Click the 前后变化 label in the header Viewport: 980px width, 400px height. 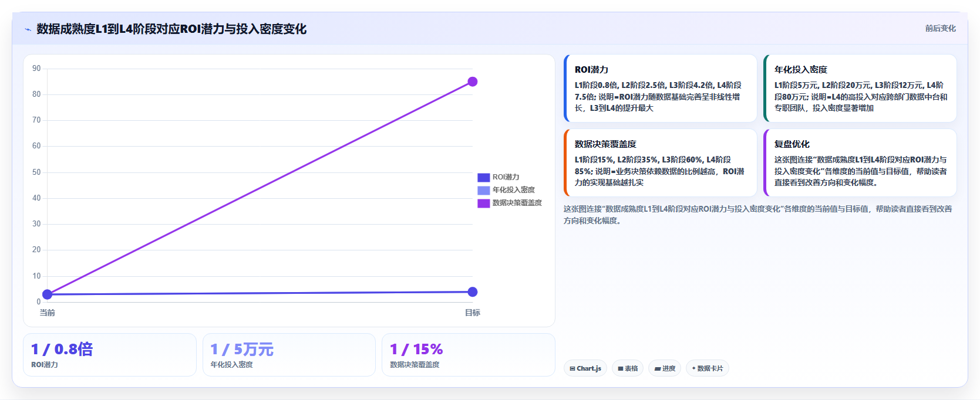(940, 28)
